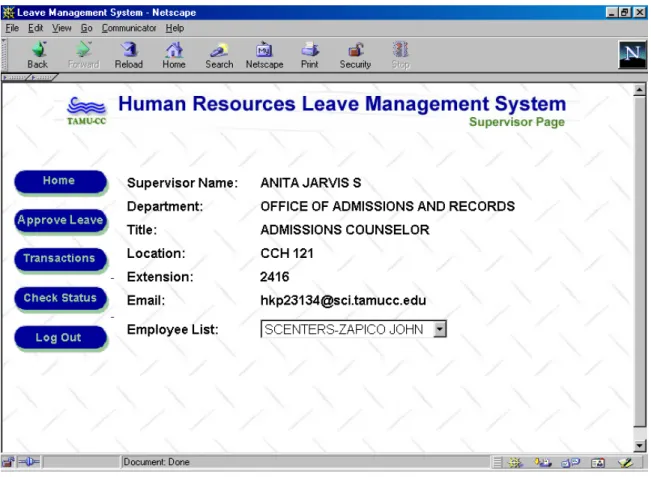Reload the current page
This screenshot has width=651, height=477.
coord(129,55)
